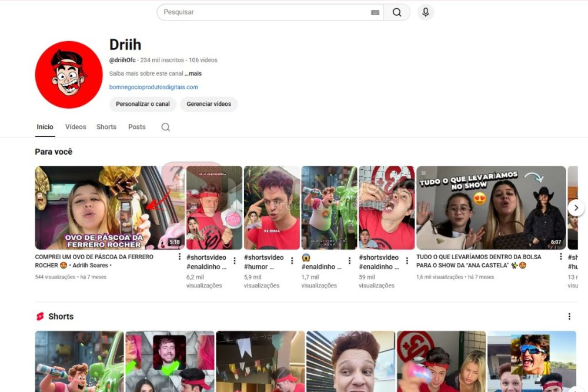Viewport: 588px width, 392px height.
Task: Open the three-dot menu of the Shorts section
Action: pos(570,316)
